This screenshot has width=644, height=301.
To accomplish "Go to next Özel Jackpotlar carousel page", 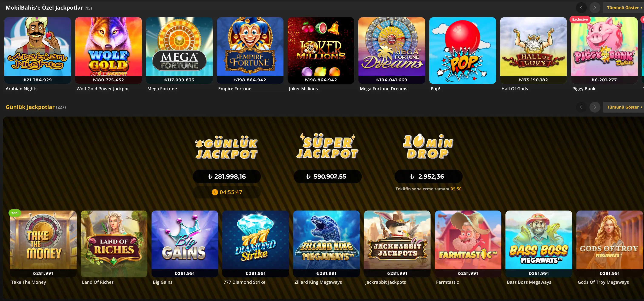I will pos(595,8).
